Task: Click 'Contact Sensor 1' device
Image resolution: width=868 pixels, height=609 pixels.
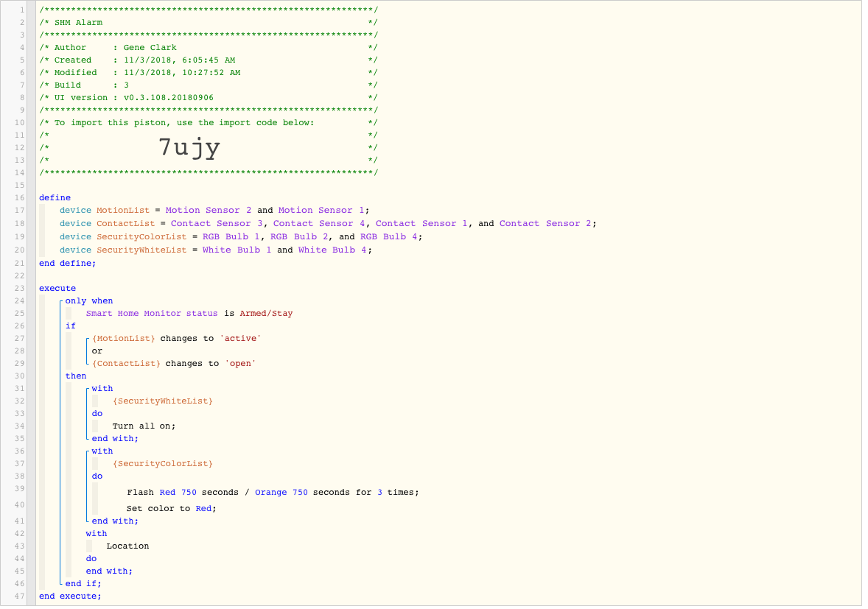Action: (421, 224)
